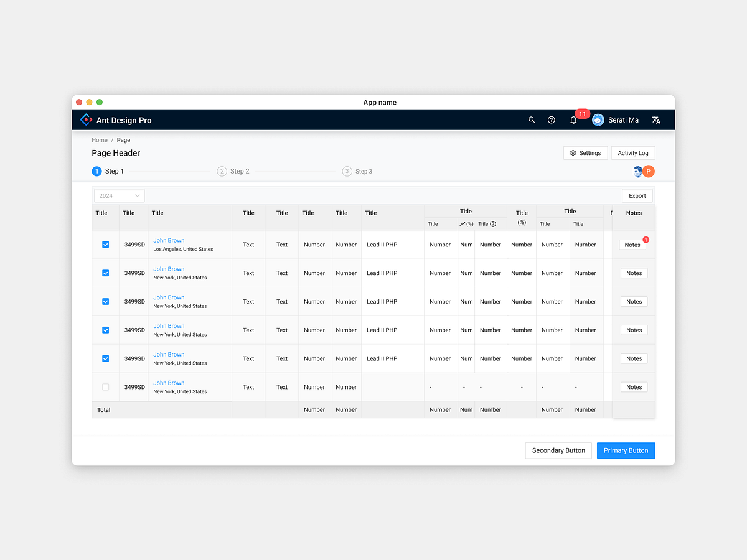
Task: Click the Secondary Button
Action: click(558, 450)
